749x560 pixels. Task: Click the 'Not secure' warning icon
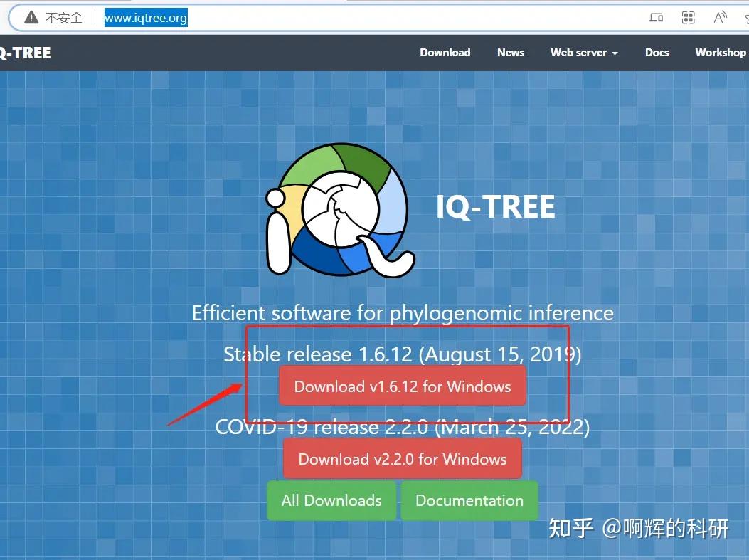31,17
